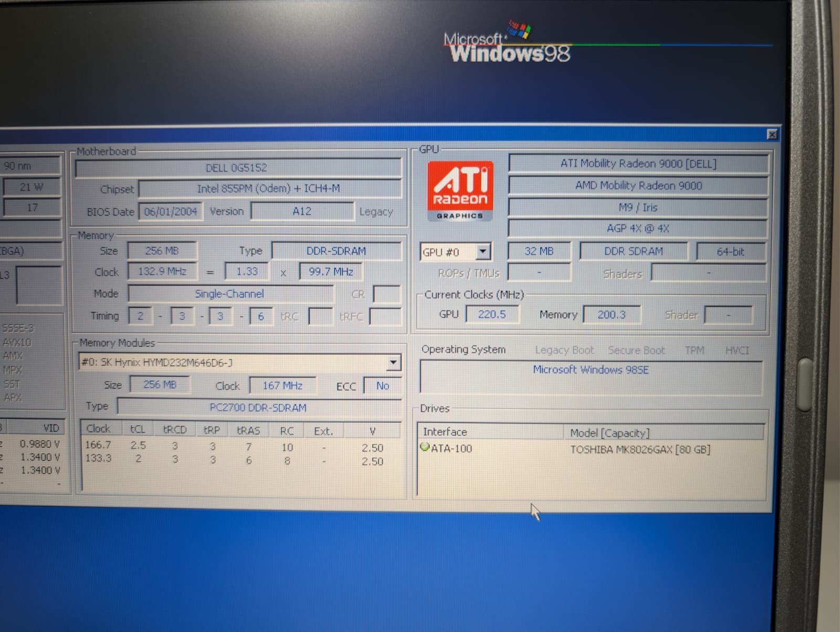Click the BIOS version A12 field
The width and height of the screenshot is (840, 632).
[x=302, y=211]
